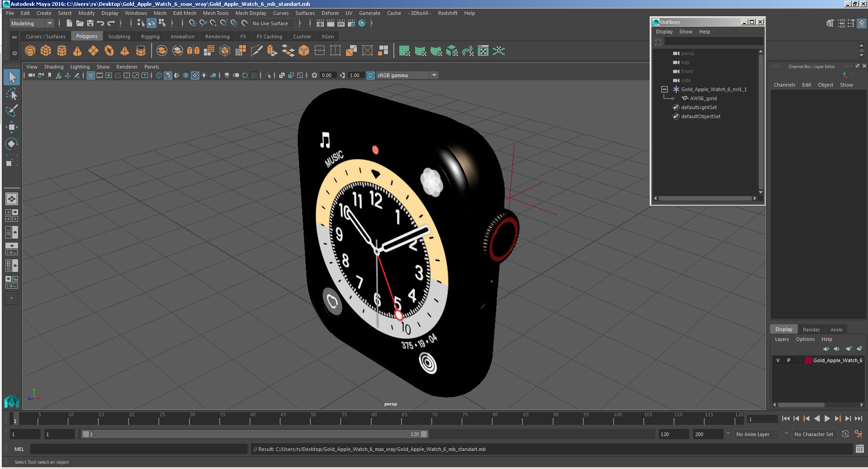The height and width of the screenshot is (469, 868).
Task: Click the red color swatch of Gold_Apple_Watch_6 layer
Action: click(x=808, y=360)
